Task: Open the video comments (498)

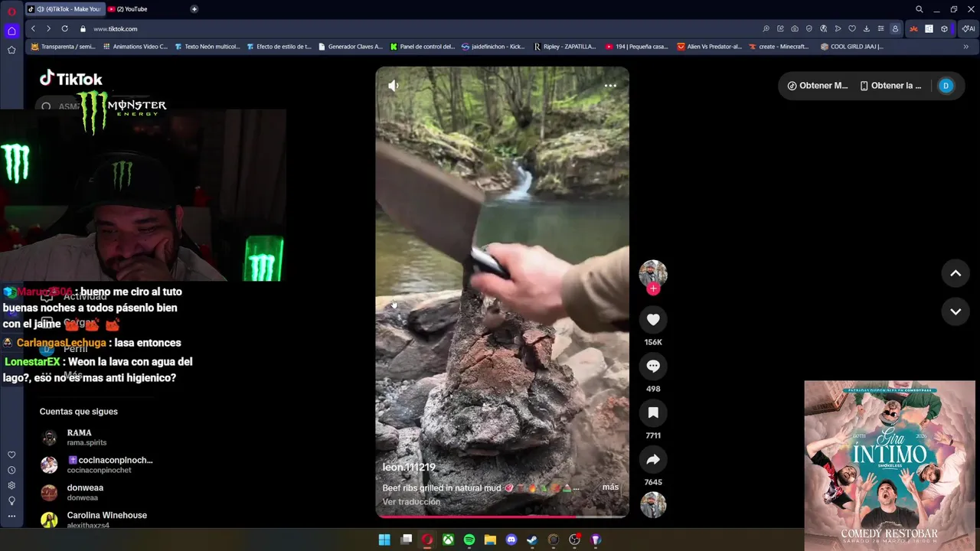Action: [x=653, y=367]
